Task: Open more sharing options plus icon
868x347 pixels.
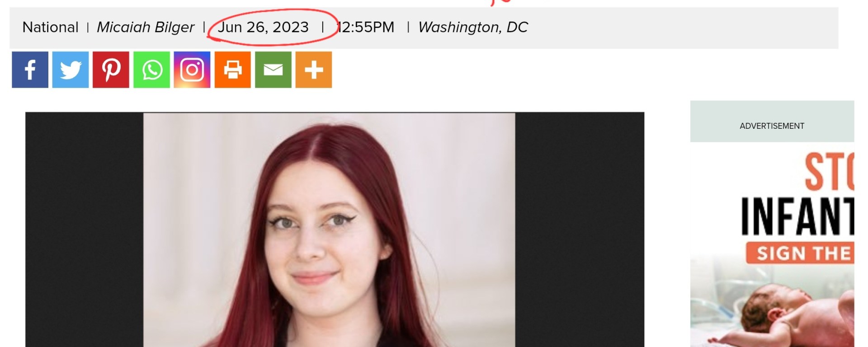Action: pos(314,70)
